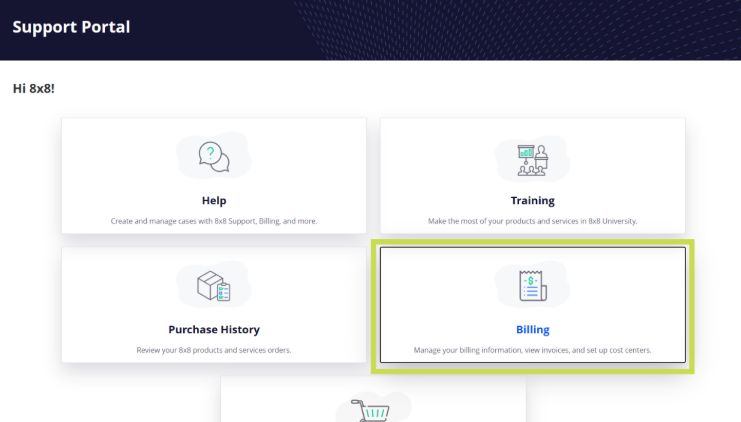Click the Help speech bubbles icon
The image size is (741, 422).
213,156
